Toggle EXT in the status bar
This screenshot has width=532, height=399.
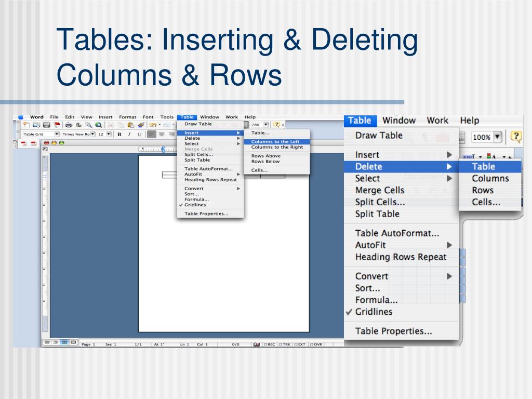coord(300,344)
